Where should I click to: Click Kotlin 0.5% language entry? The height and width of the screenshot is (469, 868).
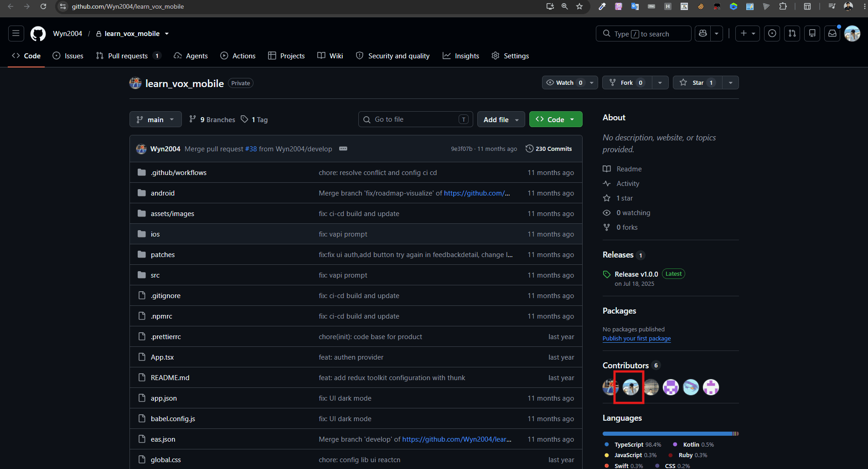click(693, 444)
